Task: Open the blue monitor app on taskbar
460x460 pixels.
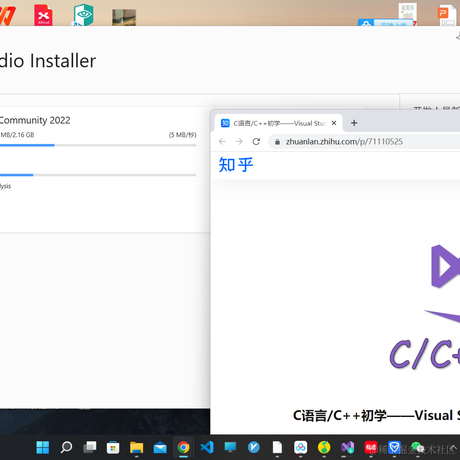Action: click(230, 447)
